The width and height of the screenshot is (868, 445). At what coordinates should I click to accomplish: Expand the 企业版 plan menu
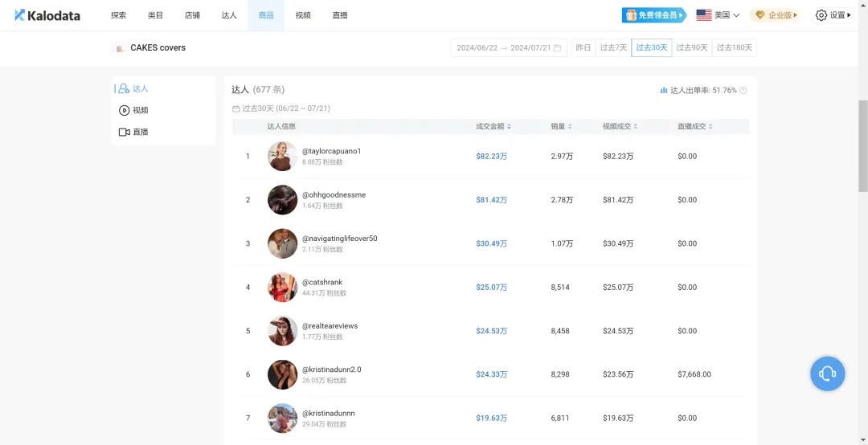[x=775, y=15]
